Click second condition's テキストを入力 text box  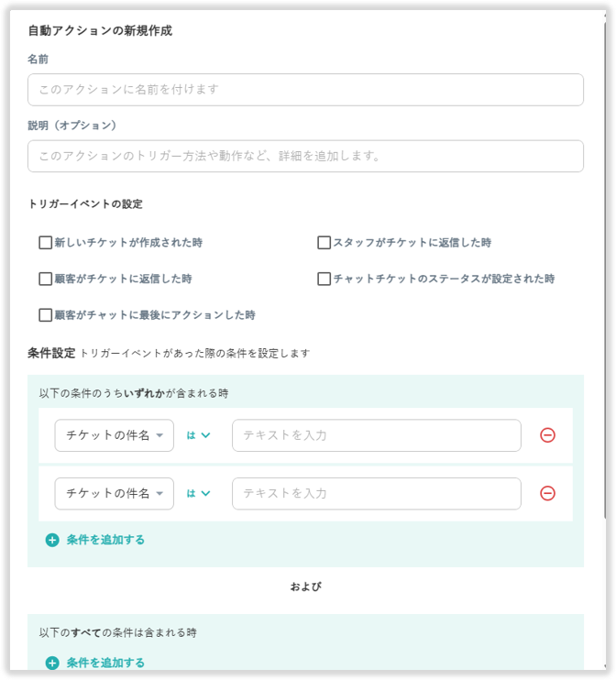[376, 493]
